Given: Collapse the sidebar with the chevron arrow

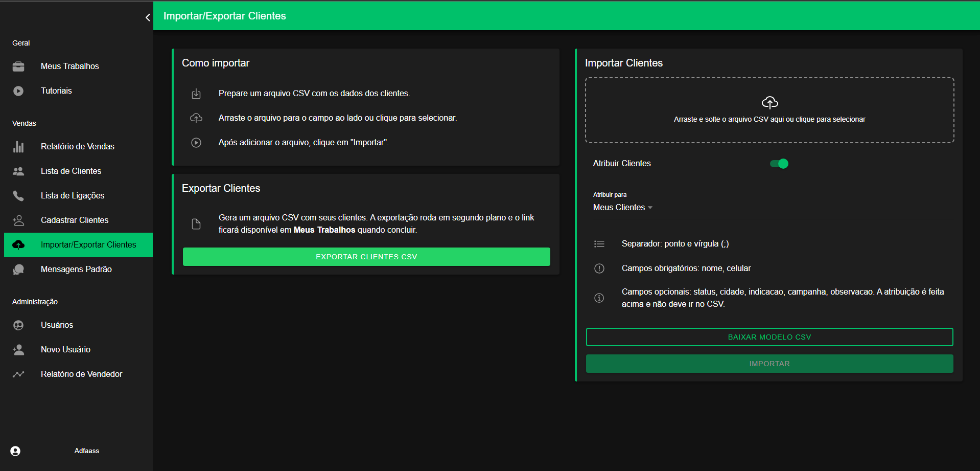Looking at the screenshot, I should (x=148, y=17).
